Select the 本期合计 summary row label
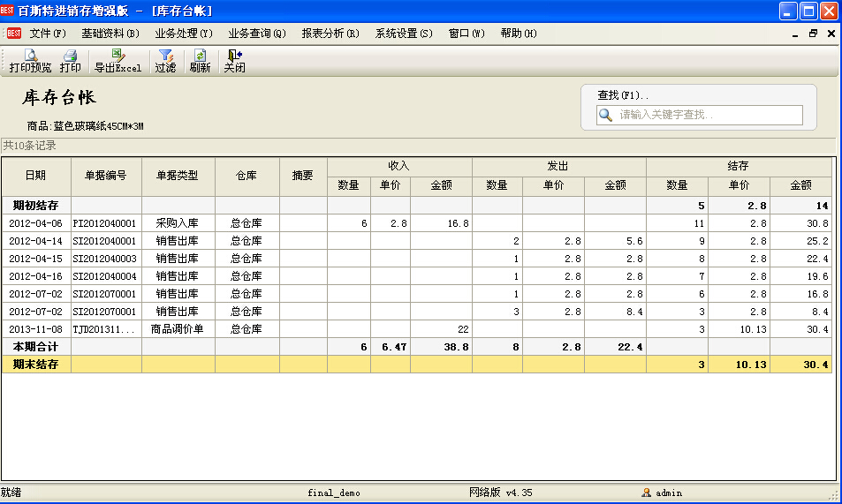 coord(35,347)
